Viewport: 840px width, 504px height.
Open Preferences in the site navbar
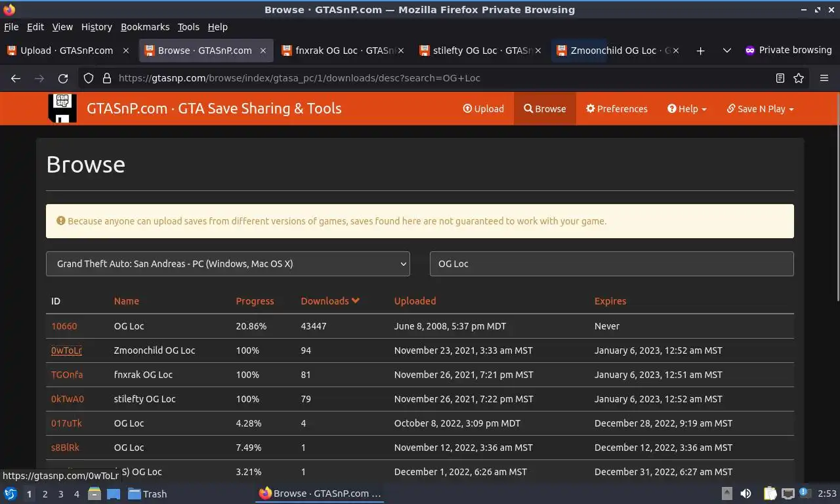click(x=617, y=109)
